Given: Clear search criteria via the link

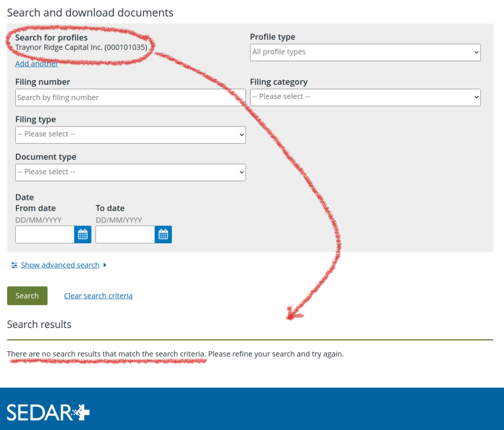Looking at the screenshot, I should tap(98, 296).
